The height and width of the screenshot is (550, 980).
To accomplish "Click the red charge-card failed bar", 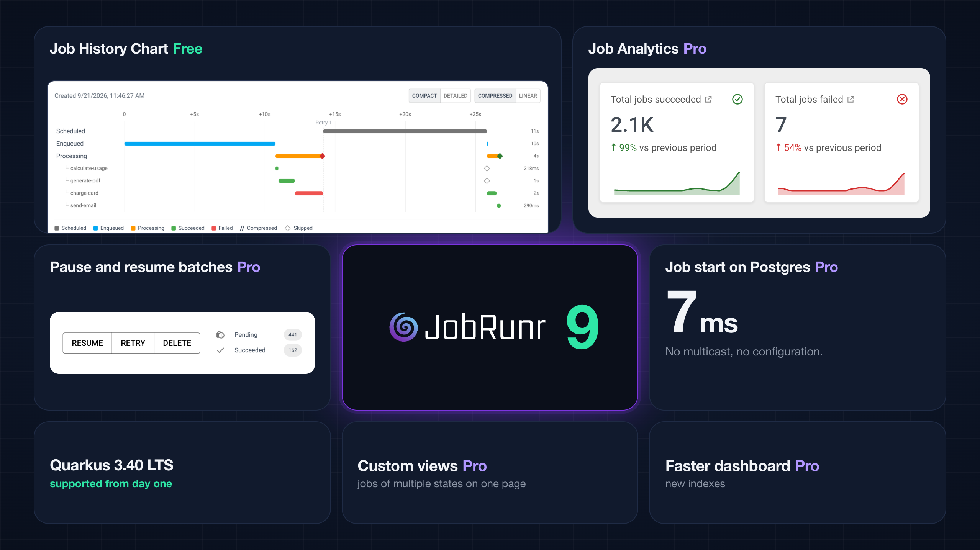I will pos(309,193).
